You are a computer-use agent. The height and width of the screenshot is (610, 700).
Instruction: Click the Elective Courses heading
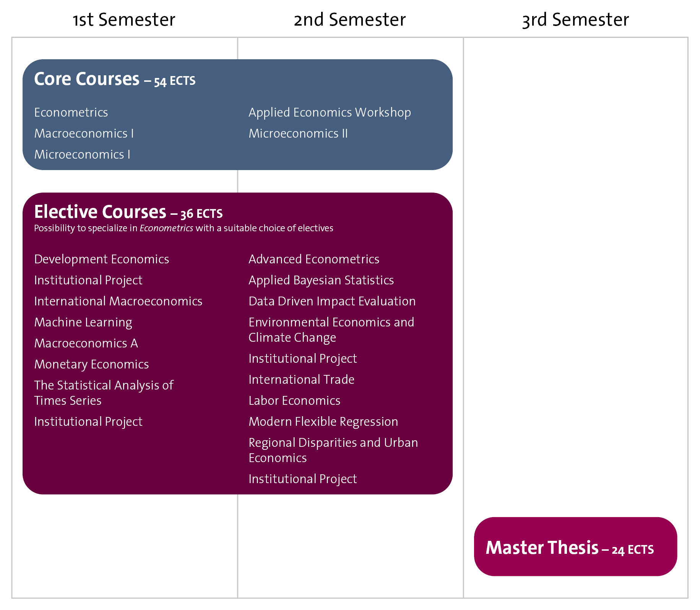point(100,212)
